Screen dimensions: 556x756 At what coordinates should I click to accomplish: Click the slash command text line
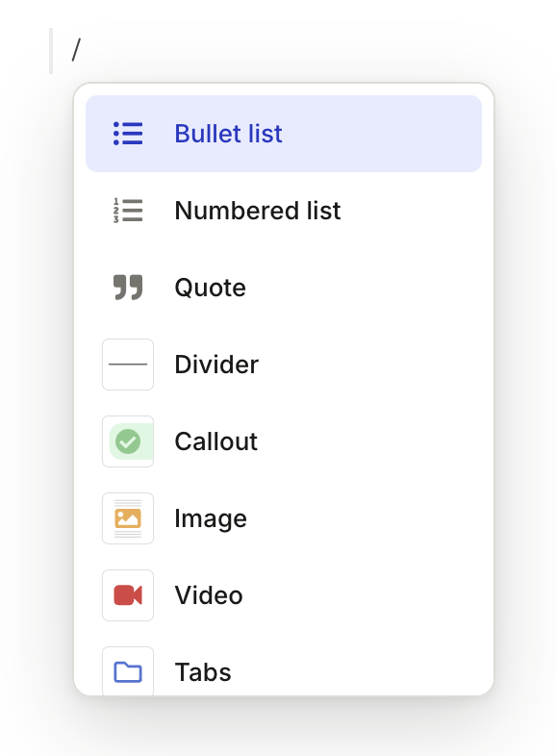pos(76,50)
